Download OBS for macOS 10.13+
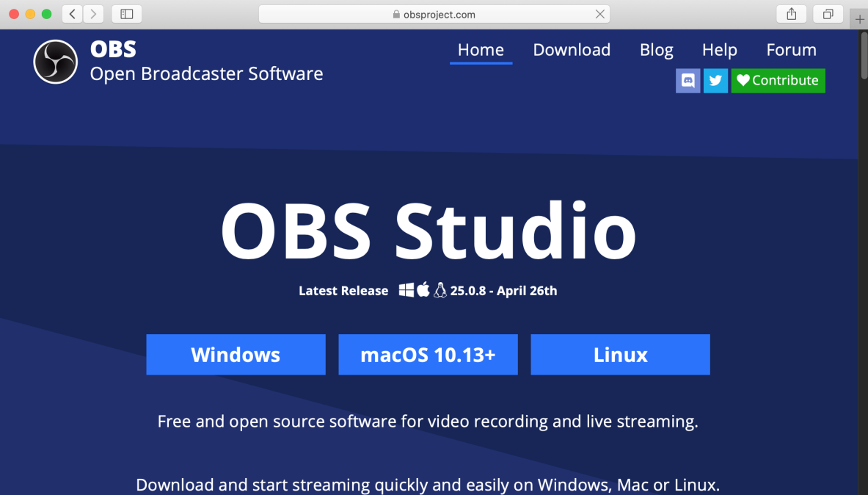Viewport: 868px width, 495px height. (428, 355)
